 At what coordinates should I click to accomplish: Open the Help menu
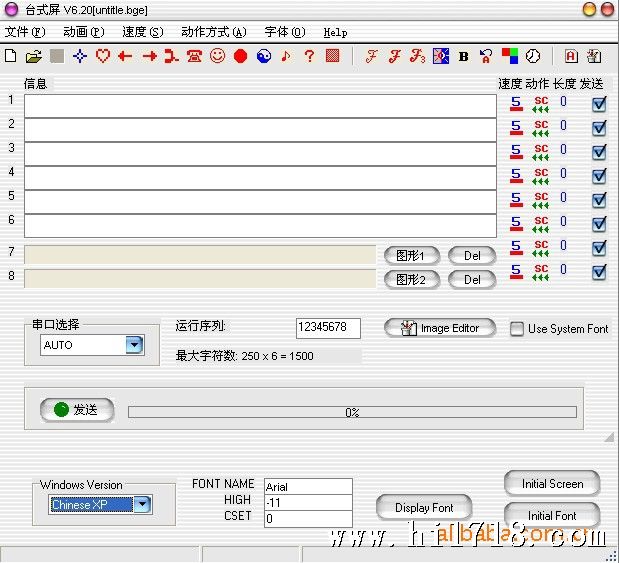335,32
